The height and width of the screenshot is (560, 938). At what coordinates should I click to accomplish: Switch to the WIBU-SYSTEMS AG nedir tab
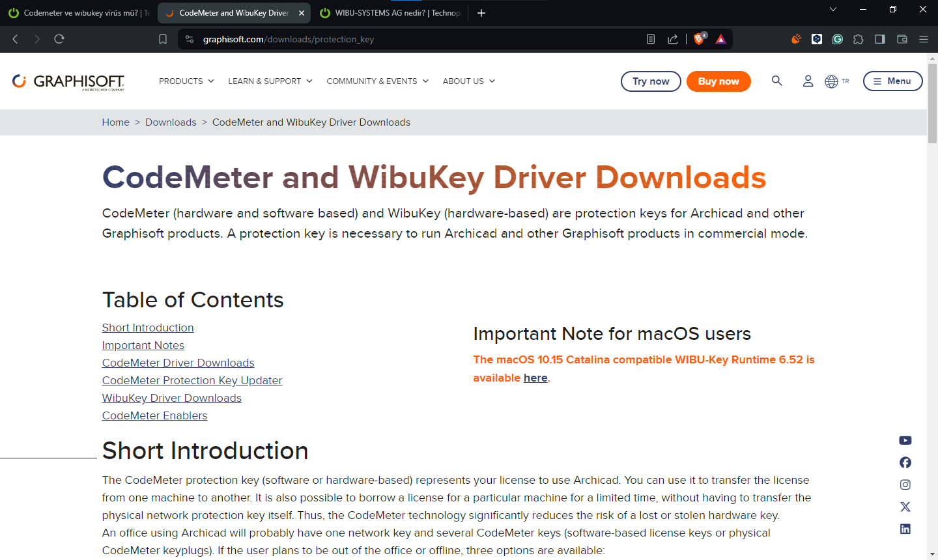[x=391, y=13]
